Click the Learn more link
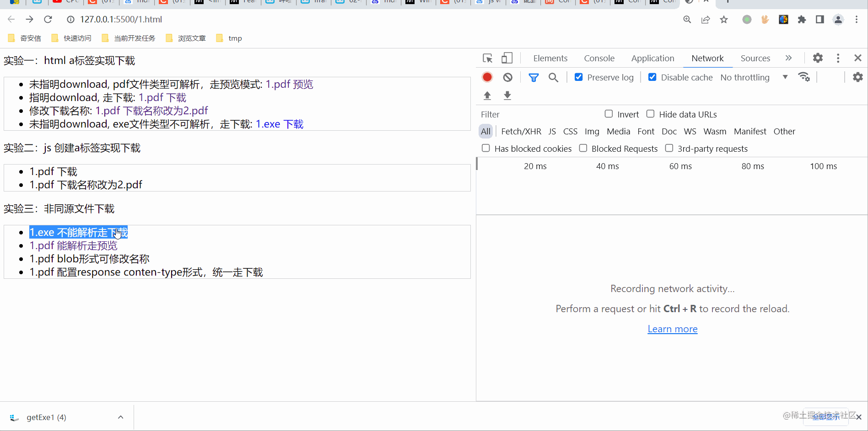This screenshot has height=431, width=868. tap(672, 329)
